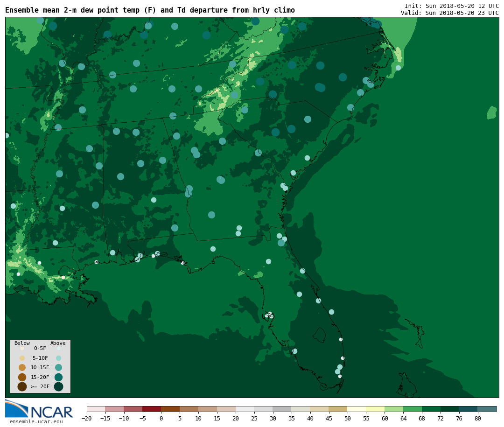This screenshot has height=427, width=504.
Task: Select the 64 to 68 medium green swatch
Action: pos(413,409)
